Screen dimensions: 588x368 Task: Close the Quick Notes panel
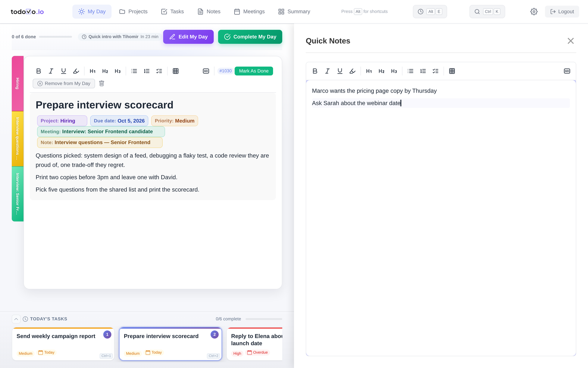570,41
